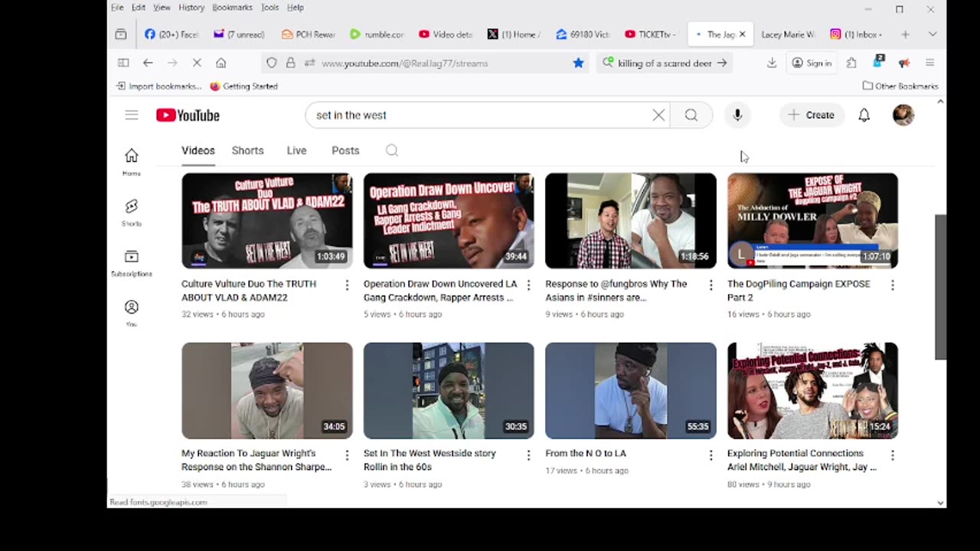Click the bookmark star in address bar
Screen dimensions: 980x551
tap(579, 63)
